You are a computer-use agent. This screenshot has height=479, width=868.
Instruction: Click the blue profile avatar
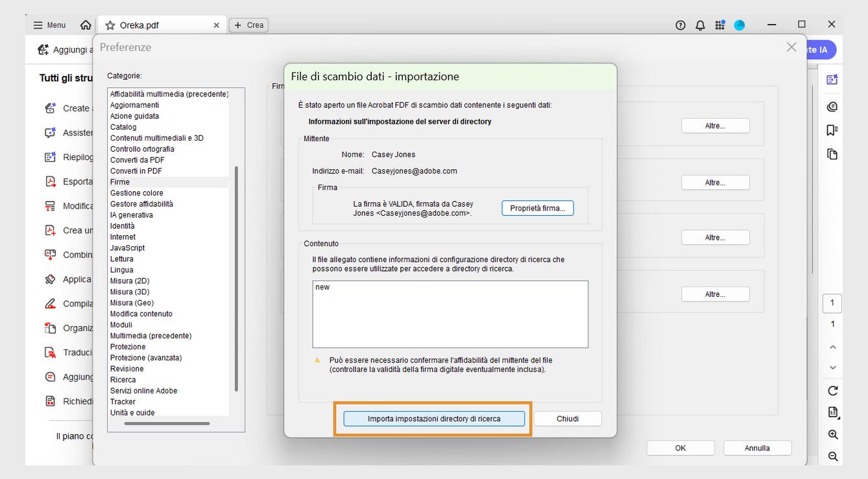pos(740,25)
